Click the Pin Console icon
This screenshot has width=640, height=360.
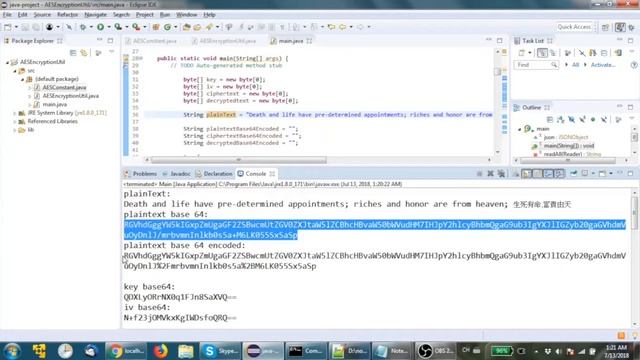pyautogui.click(x=573, y=173)
